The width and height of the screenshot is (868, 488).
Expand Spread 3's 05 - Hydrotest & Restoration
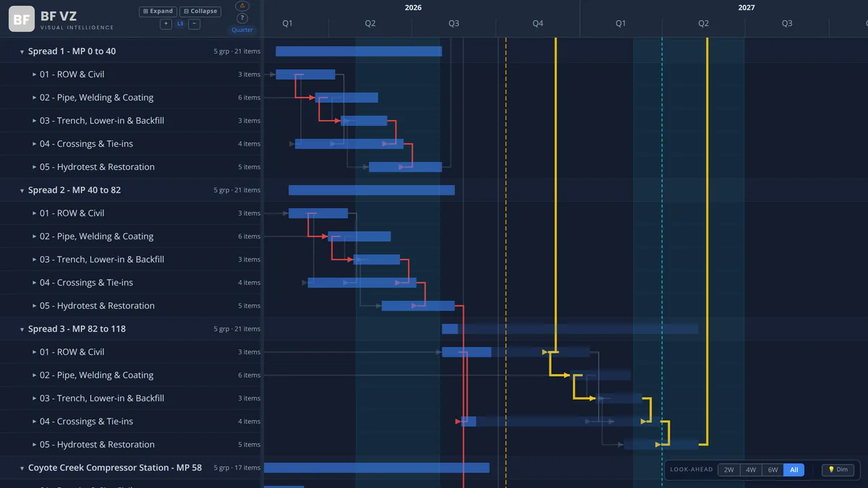35,445
